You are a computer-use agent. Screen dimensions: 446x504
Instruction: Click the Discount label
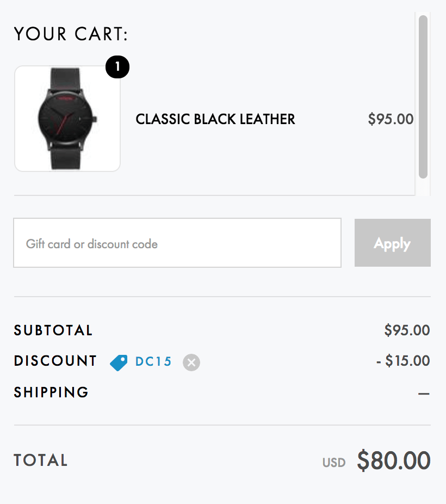point(55,361)
